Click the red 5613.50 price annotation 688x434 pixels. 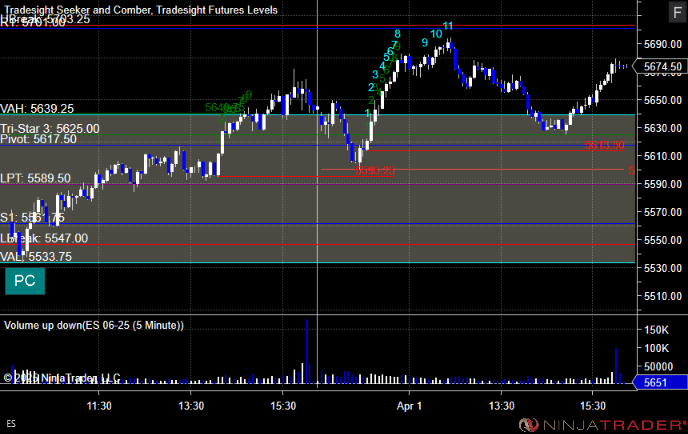[x=604, y=145]
